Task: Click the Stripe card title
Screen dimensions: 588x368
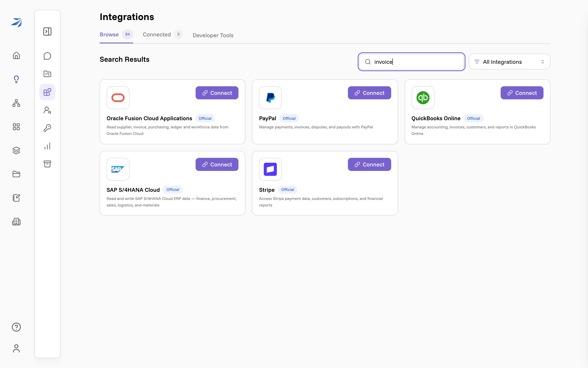Action: coord(267,190)
